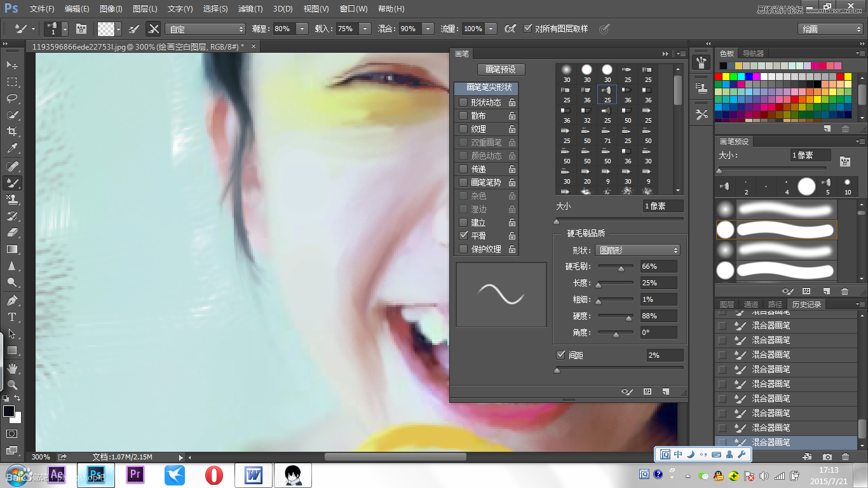Open the 形状 shape dropdown showing 圆扇形

coord(638,250)
